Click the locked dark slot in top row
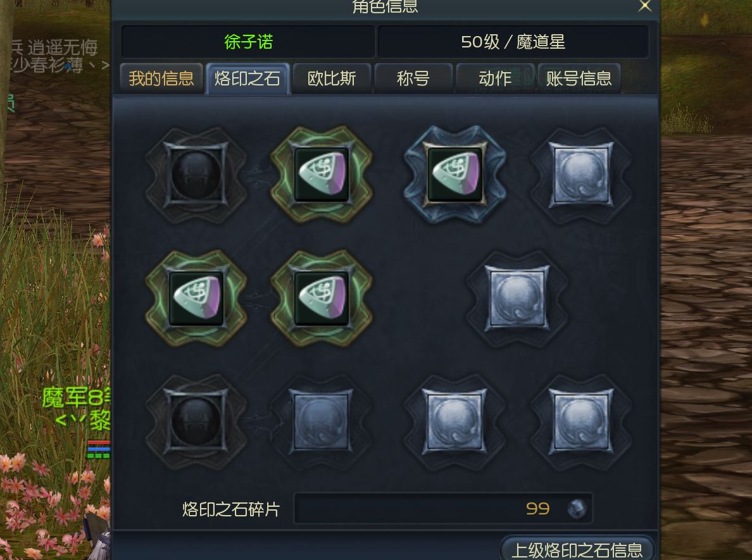The image size is (752, 560). point(196,175)
